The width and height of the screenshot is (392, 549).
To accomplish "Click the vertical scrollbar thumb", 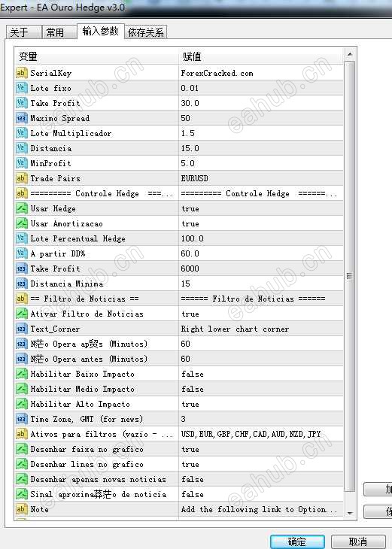I will click(x=350, y=276).
